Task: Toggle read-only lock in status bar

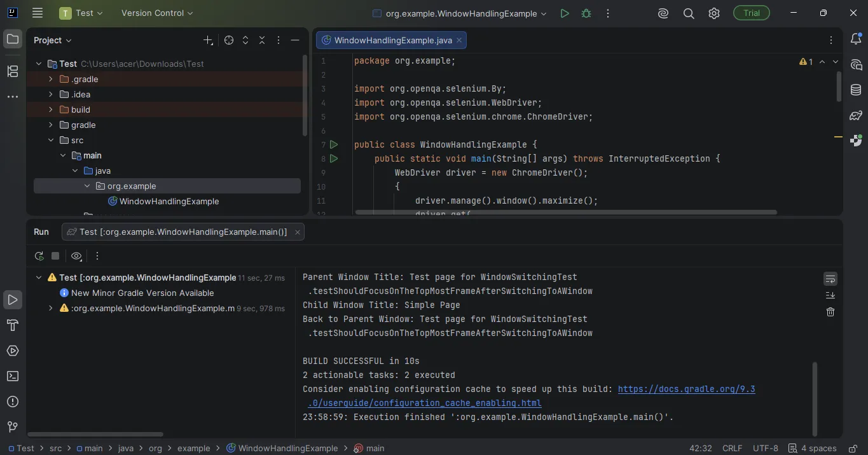Action: (x=855, y=448)
